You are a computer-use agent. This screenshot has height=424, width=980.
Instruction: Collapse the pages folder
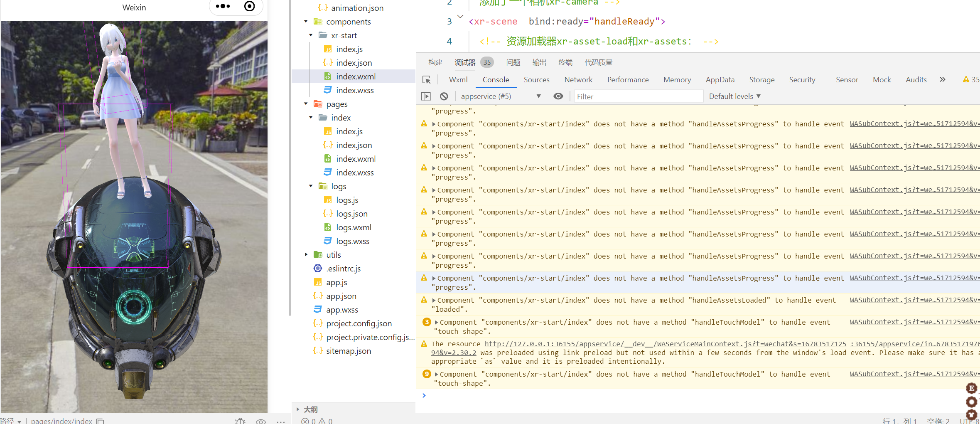[306, 104]
